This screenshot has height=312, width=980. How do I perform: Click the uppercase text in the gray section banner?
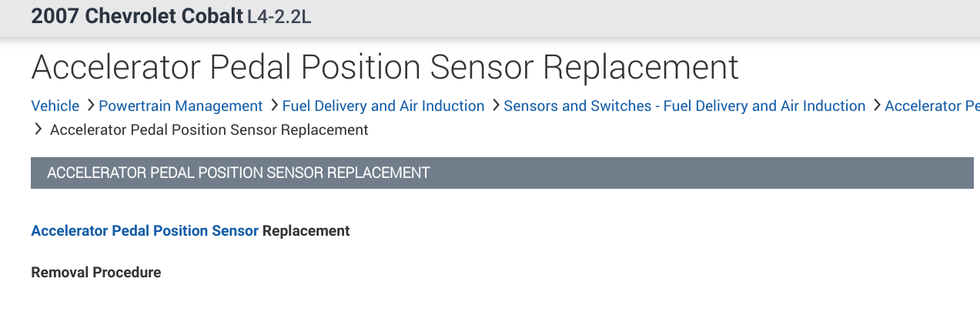click(239, 173)
